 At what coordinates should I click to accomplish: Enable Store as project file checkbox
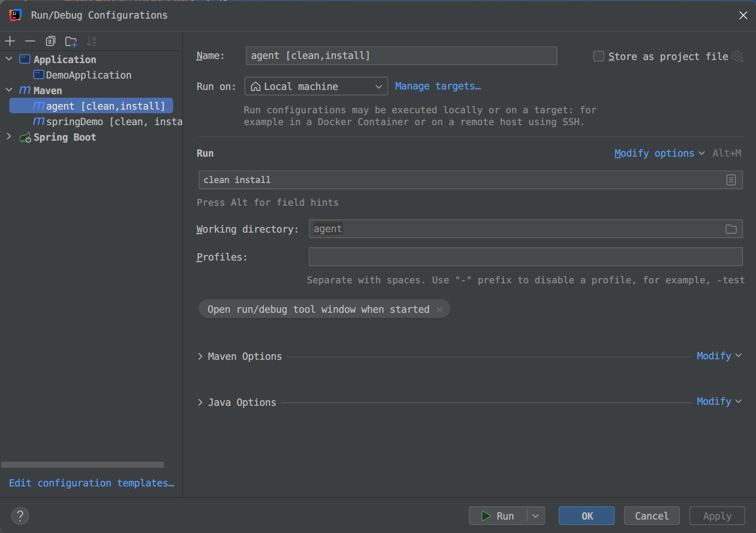598,56
